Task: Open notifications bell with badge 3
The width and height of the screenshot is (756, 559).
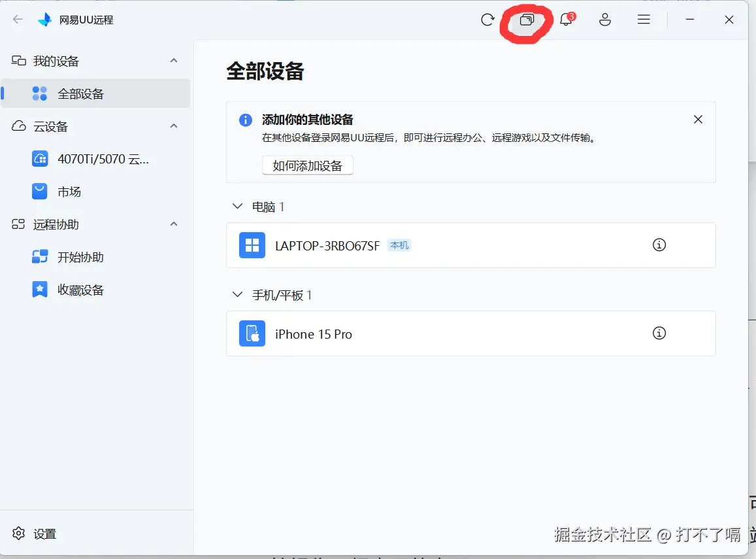Action: [567, 20]
